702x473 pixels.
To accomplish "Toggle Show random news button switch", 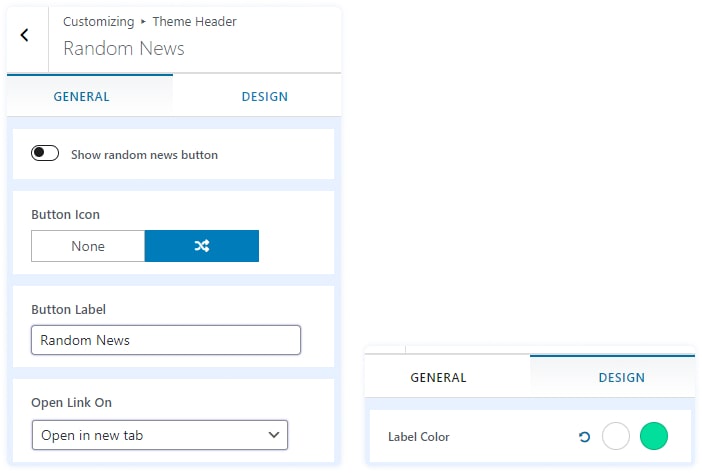I will coord(45,154).
